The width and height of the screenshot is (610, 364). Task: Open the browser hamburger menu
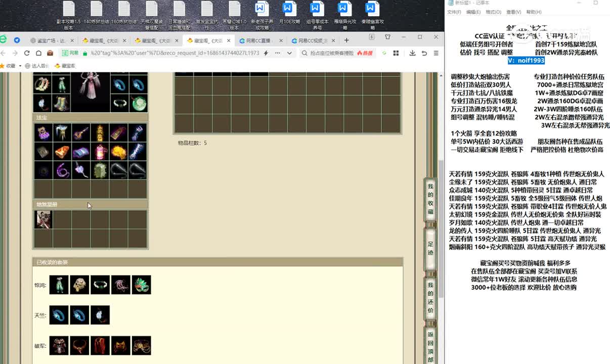435,53
